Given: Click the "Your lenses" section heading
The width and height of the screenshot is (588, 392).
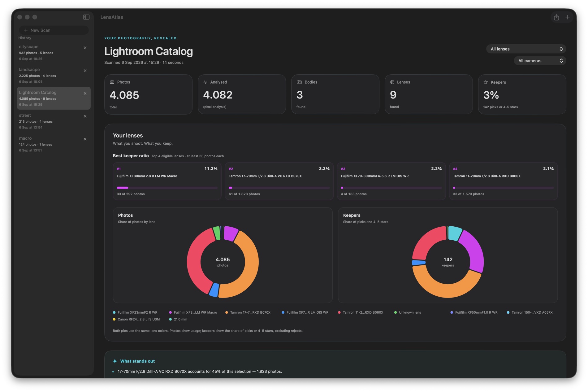Looking at the screenshot, I should (128, 136).
